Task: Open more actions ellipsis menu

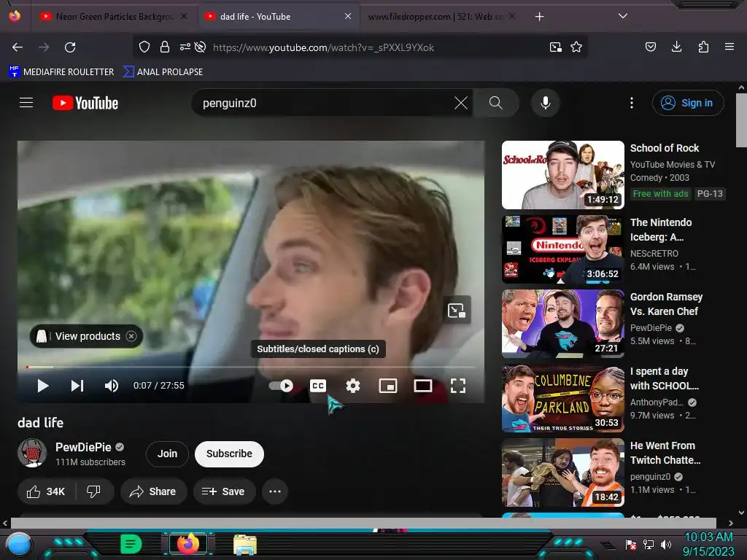Action: pyautogui.click(x=275, y=491)
